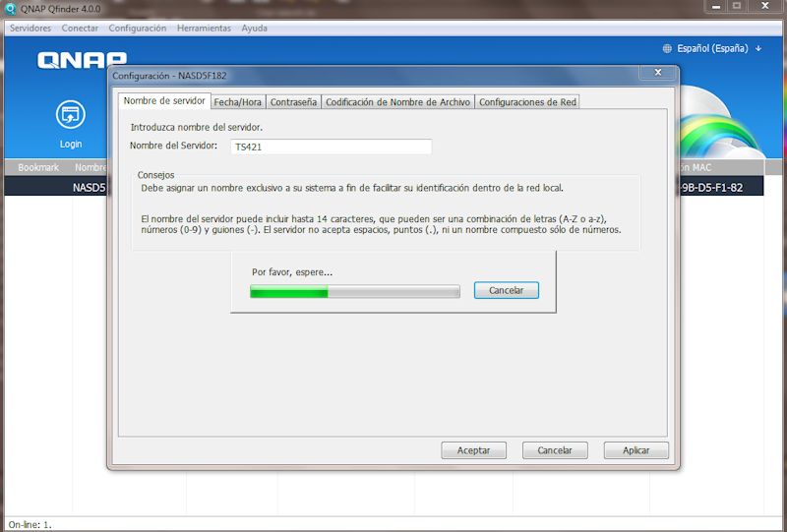Switch to the Contraseña tab
787x532 pixels.
293,102
